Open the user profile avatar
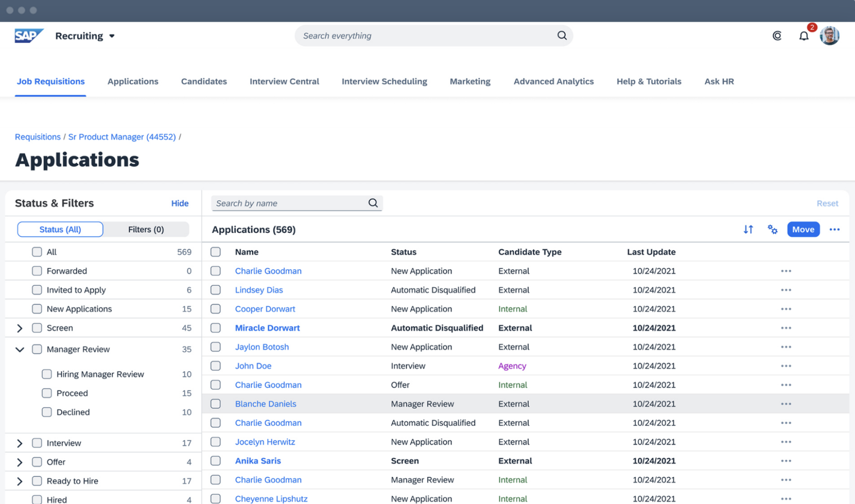The image size is (855, 504). coord(829,36)
